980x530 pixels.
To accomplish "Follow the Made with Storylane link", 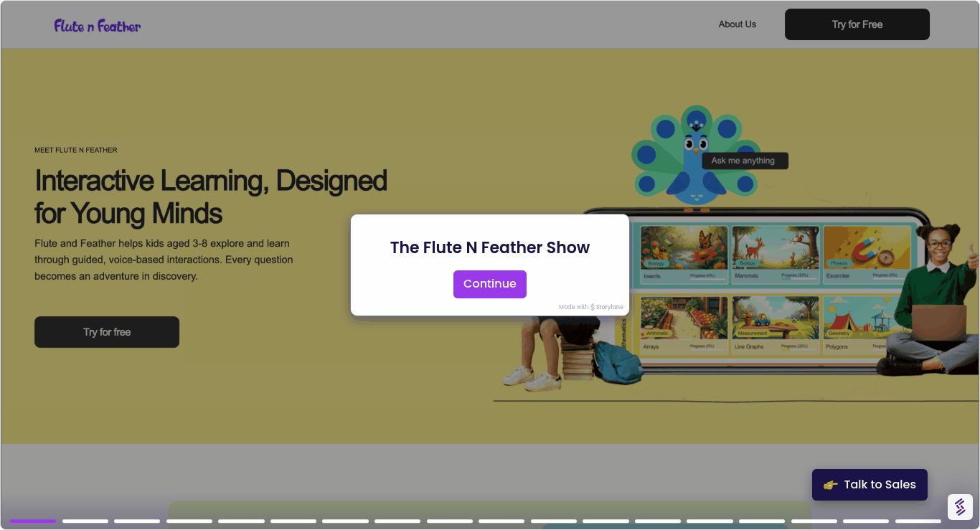I will 590,306.
